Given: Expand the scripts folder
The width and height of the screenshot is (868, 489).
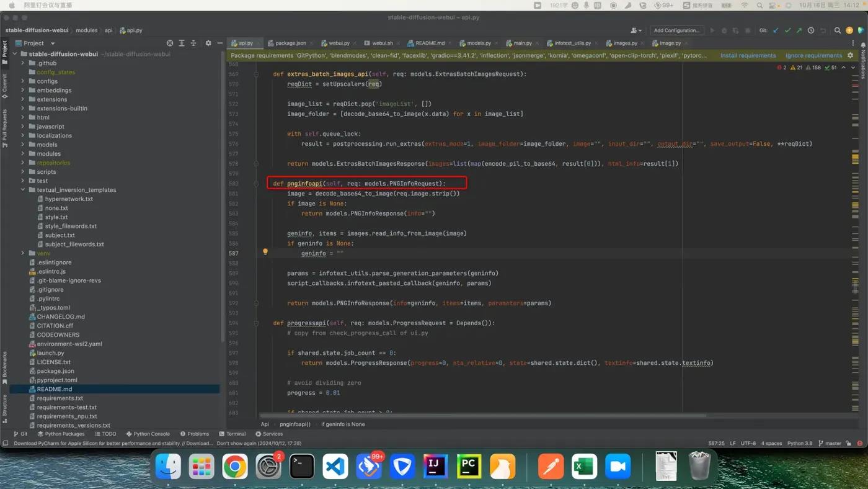Looking at the screenshot, I should (x=23, y=172).
